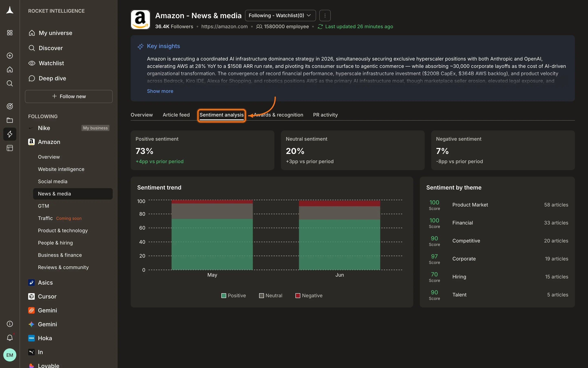Image resolution: width=588 pixels, height=368 pixels.
Task: Open the EM user avatar
Action: pos(10,355)
